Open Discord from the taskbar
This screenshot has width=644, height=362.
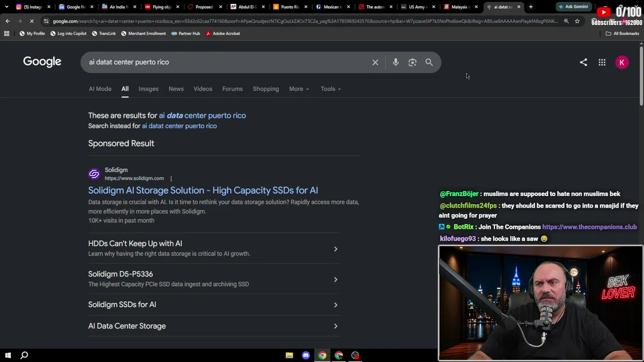(x=306, y=355)
